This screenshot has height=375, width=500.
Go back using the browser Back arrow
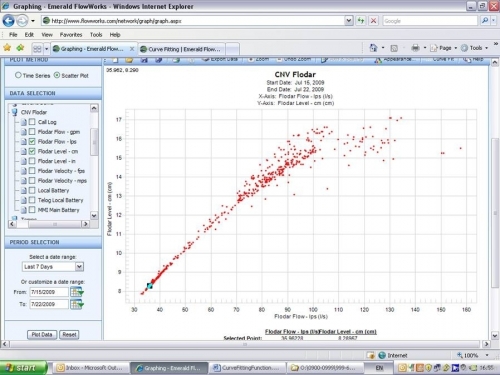coord(9,21)
